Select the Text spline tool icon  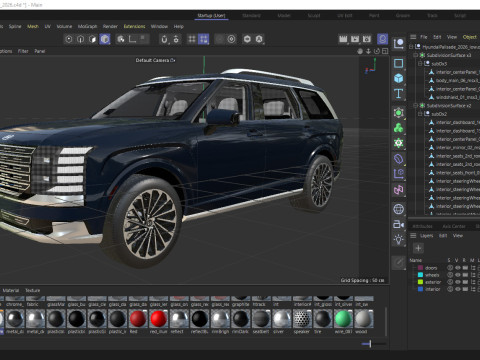tap(398, 94)
